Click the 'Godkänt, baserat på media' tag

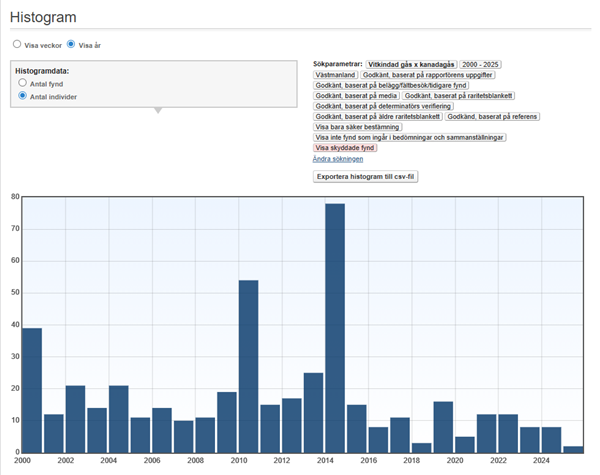[356, 96]
